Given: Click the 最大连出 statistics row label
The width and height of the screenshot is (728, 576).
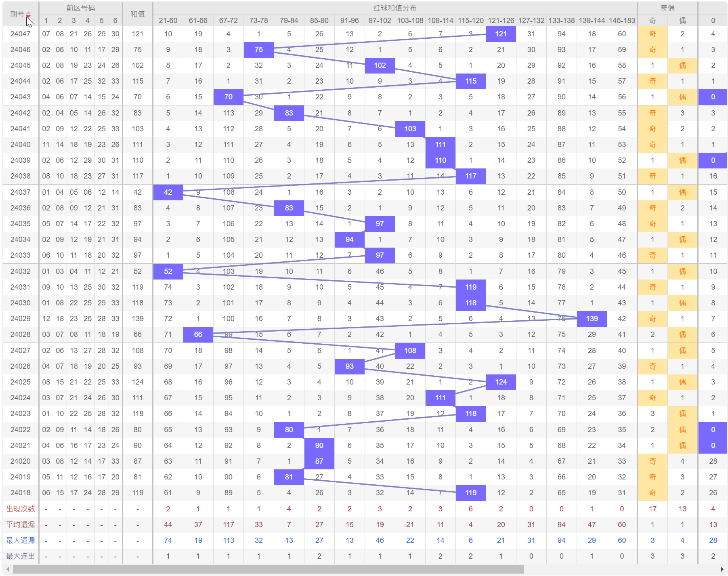Looking at the screenshot, I should pyautogui.click(x=21, y=556).
